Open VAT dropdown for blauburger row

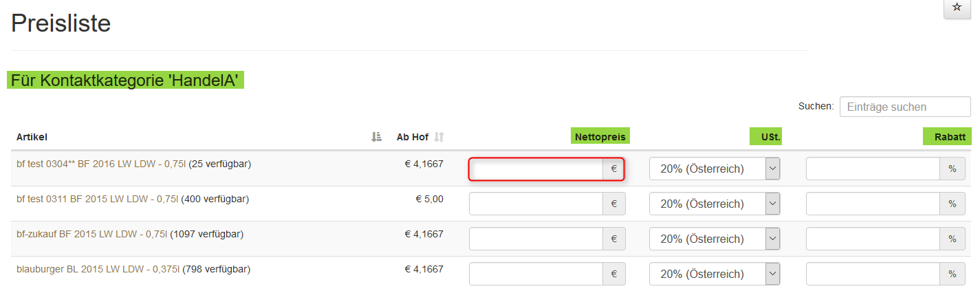[715, 274]
